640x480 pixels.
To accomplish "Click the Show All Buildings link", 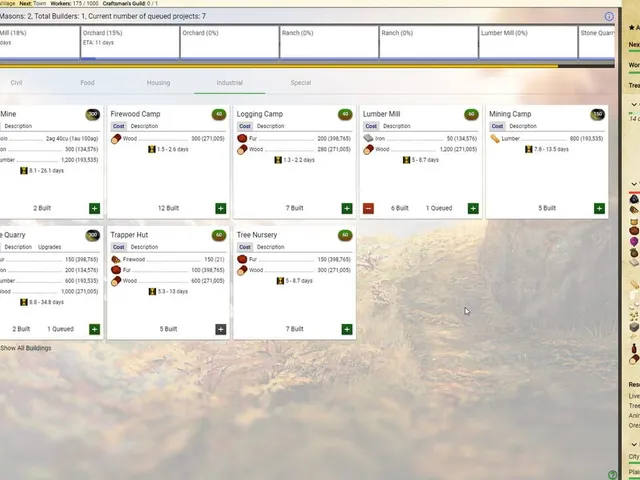I will [x=26, y=348].
